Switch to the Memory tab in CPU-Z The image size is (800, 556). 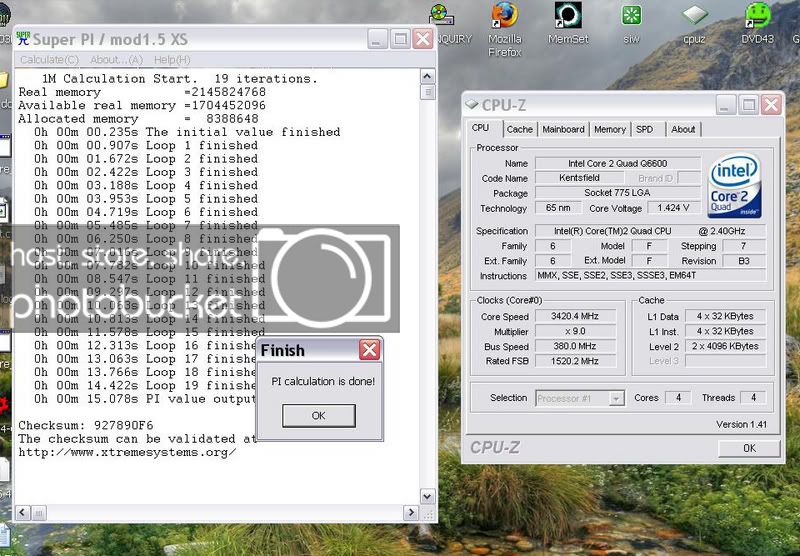pos(610,130)
